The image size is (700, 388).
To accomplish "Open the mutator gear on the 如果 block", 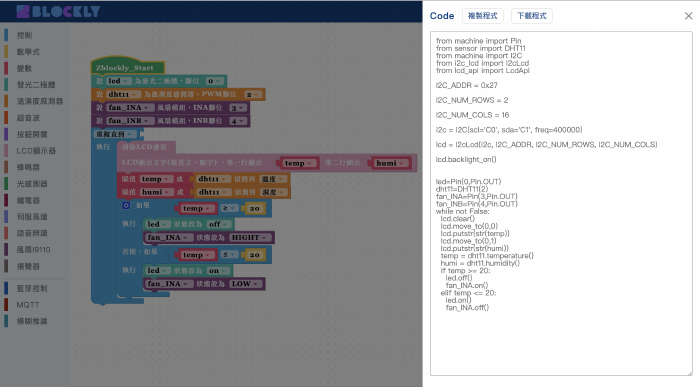I will tap(126, 205).
